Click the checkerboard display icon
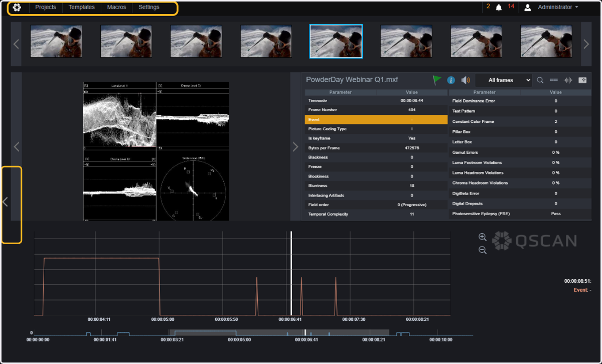The image size is (602, 364). coord(582,80)
